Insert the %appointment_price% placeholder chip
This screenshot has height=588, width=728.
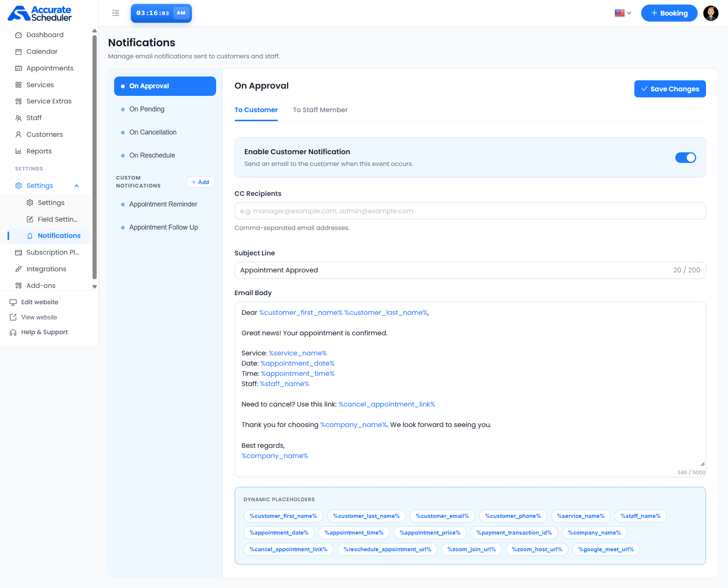click(x=430, y=533)
